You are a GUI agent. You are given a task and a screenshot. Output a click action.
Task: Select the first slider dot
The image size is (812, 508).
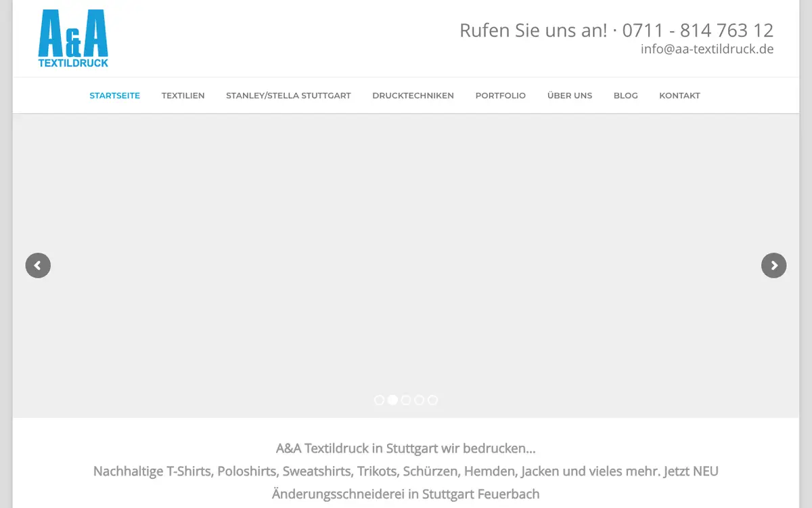[379, 400]
